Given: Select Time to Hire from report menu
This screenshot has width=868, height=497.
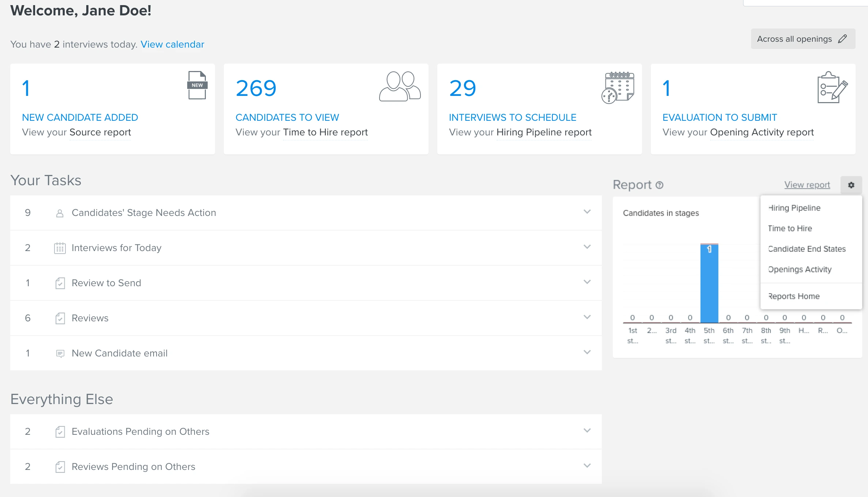Looking at the screenshot, I should pos(790,228).
